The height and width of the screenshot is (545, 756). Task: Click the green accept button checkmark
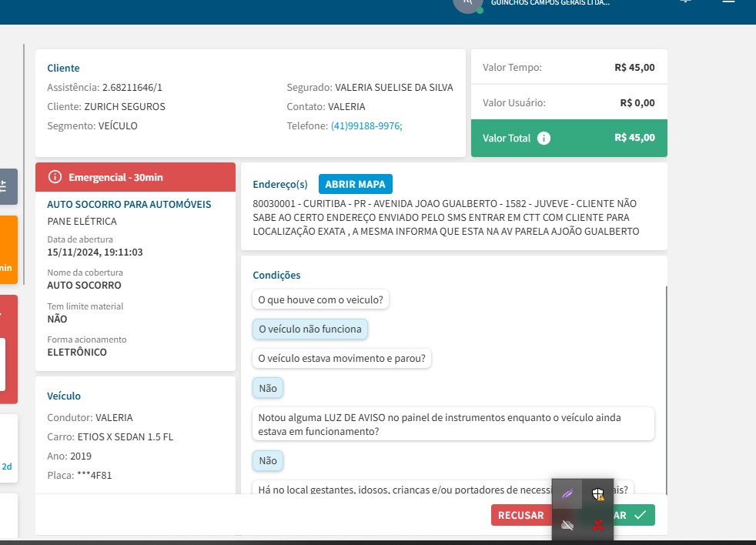click(639, 516)
